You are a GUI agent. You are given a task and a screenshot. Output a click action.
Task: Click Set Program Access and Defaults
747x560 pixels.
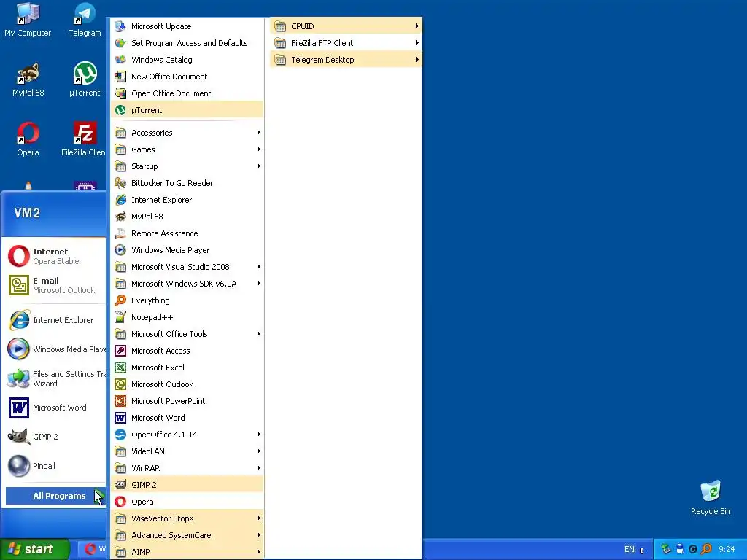pyautogui.click(x=187, y=43)
